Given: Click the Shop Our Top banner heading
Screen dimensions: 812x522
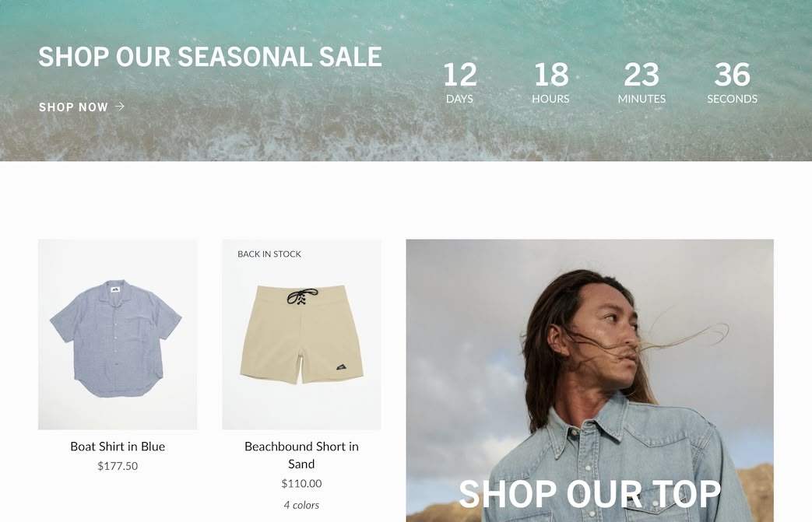Looking at the screenshot, I should click(x=590, y=494).
